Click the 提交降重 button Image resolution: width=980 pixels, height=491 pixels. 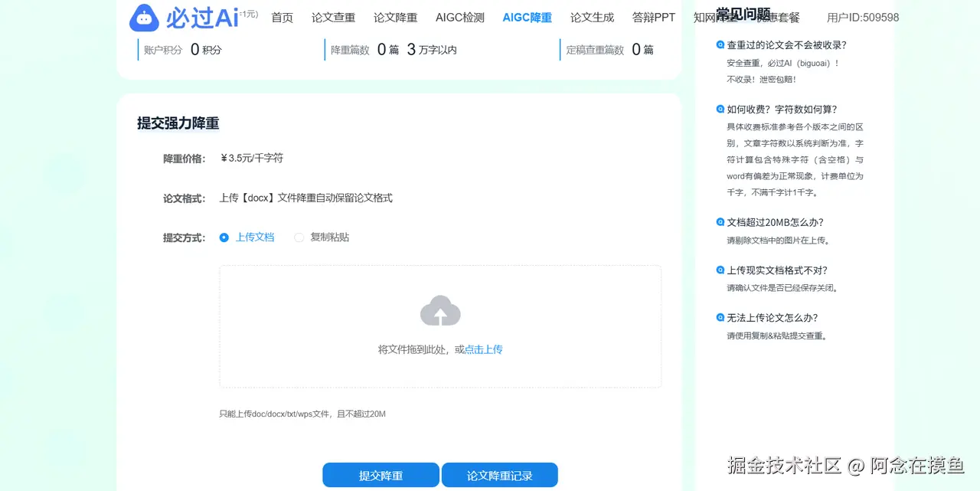pos(381,475)
